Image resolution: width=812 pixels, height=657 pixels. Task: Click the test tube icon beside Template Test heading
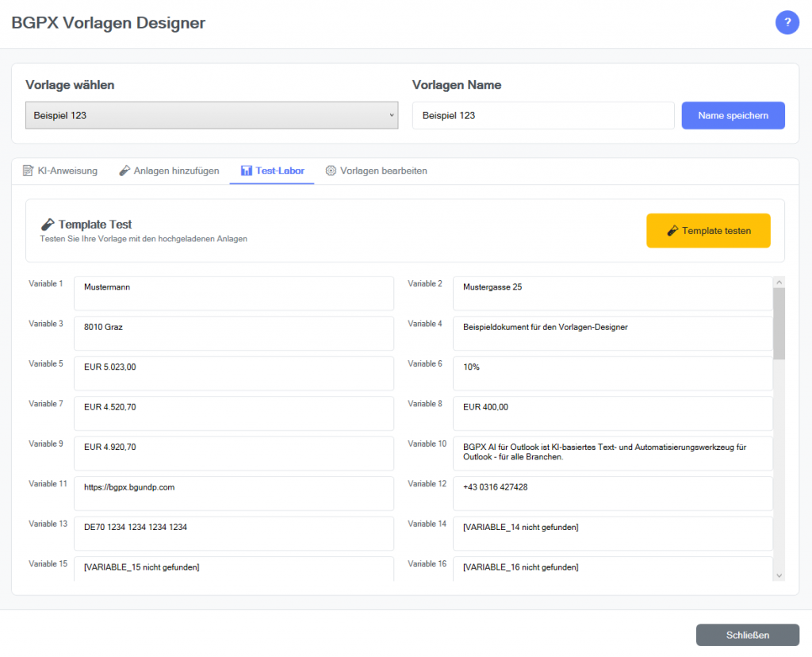coord(48,225)
